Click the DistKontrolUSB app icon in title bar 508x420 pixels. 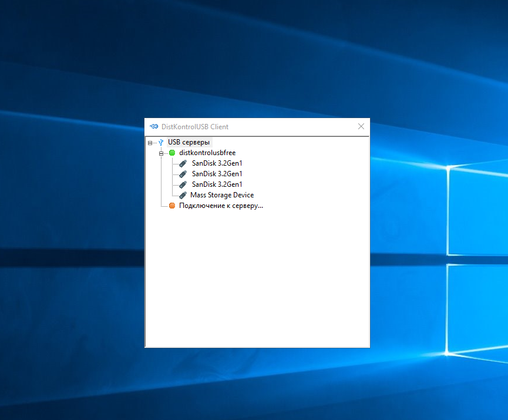pos(154,126)
